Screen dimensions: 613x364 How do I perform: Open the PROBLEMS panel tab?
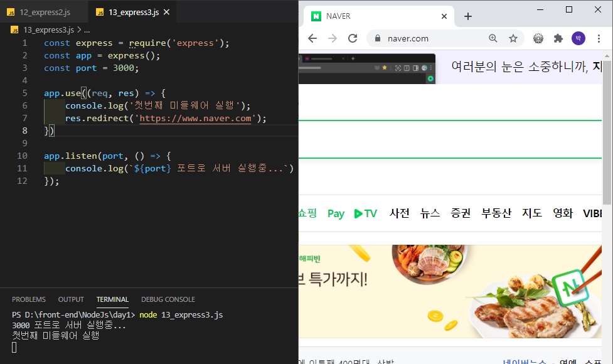[28, 299]
